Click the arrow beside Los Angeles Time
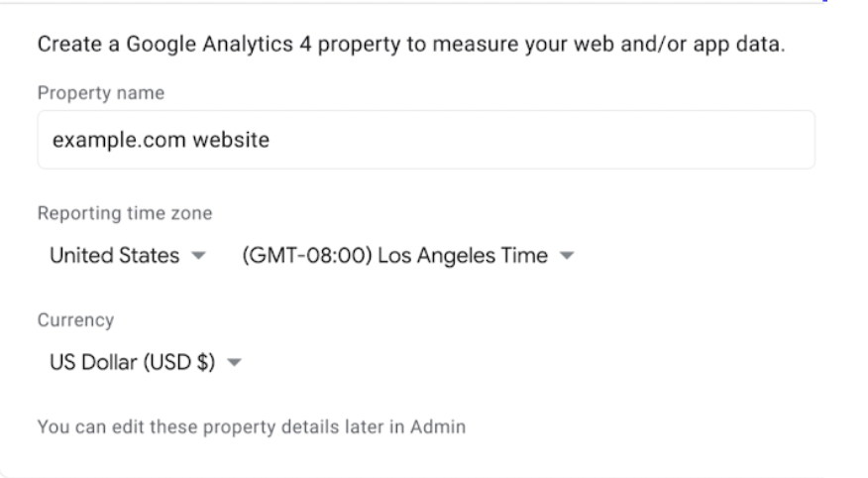Viewport: 868px width, 478px height. pyautogui.click(x=567, y=256)
